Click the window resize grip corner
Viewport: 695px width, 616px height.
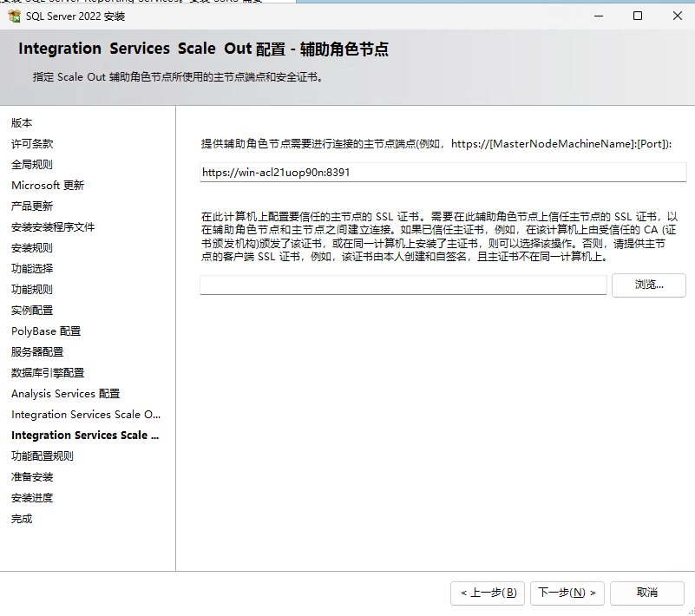[x=692, y=612]
